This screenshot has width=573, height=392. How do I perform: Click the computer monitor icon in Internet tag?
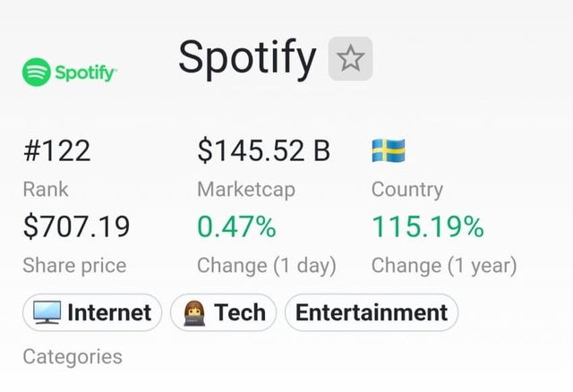(47, 312)
